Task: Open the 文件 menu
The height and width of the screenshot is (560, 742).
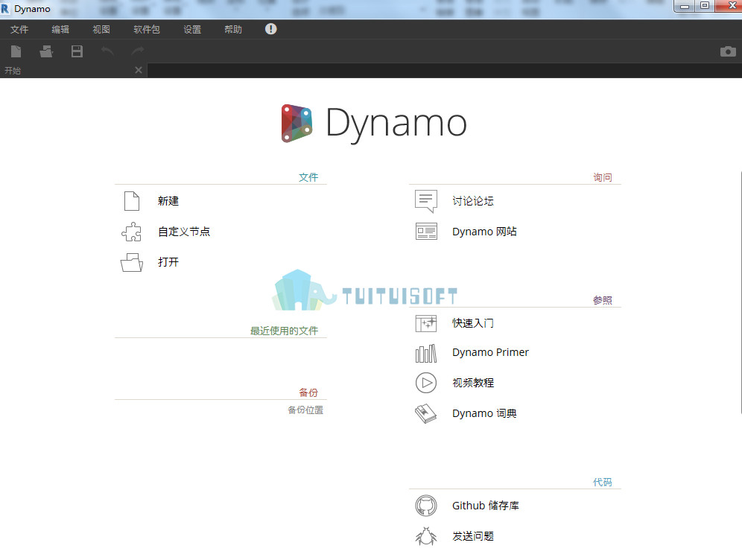Action: point(19,29)
